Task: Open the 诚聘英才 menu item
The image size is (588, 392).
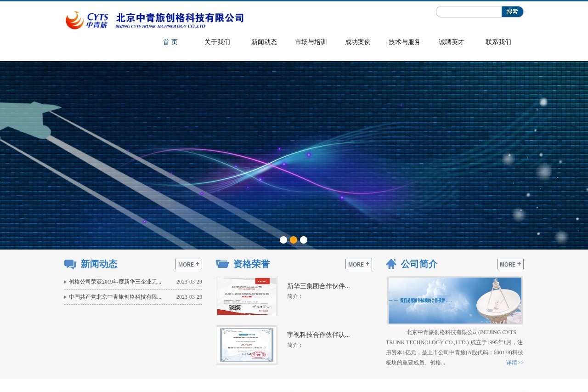Action: click(452, 42)
